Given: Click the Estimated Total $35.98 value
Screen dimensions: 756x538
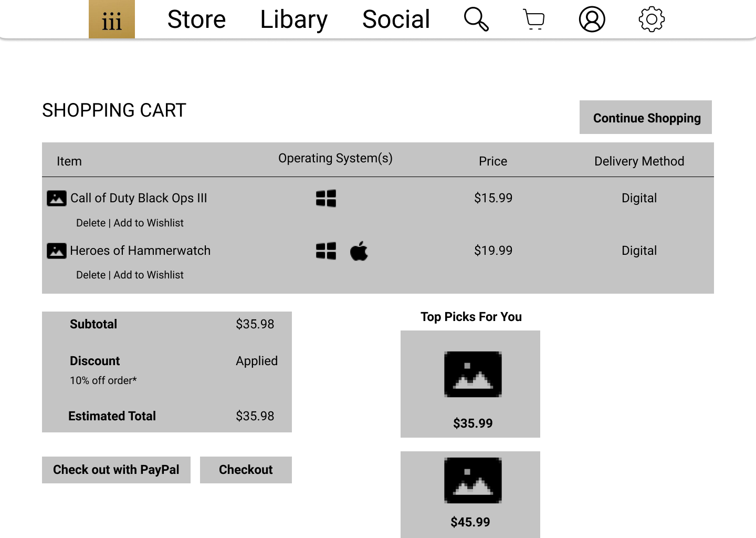Looking at the screenshot, I should pyautogui.click(x=255, y=416).
